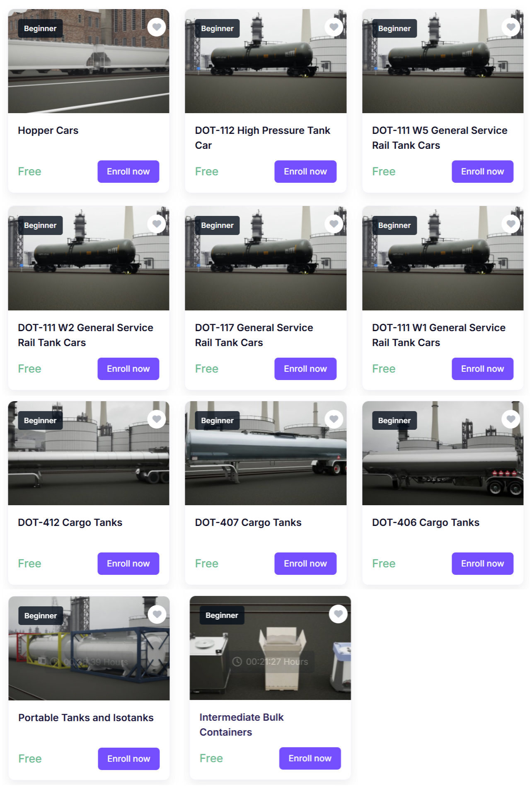Open DOT-406 Cargo Tanks title link
The width and height of the screenshot is (532, 792).
point(426,523)
